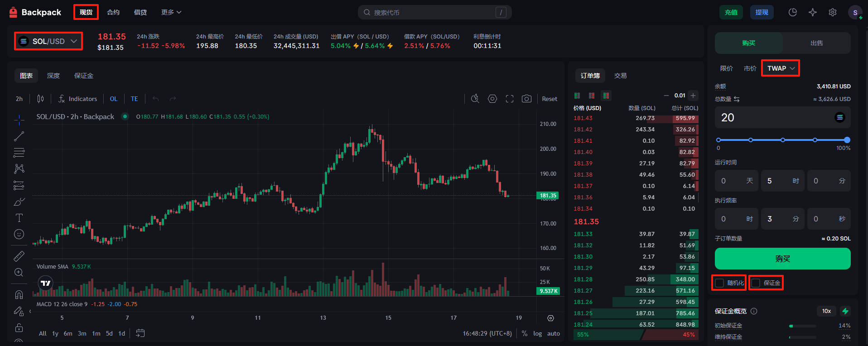Toggle log scale on chart
868x346 pixels.
(537, 333)
